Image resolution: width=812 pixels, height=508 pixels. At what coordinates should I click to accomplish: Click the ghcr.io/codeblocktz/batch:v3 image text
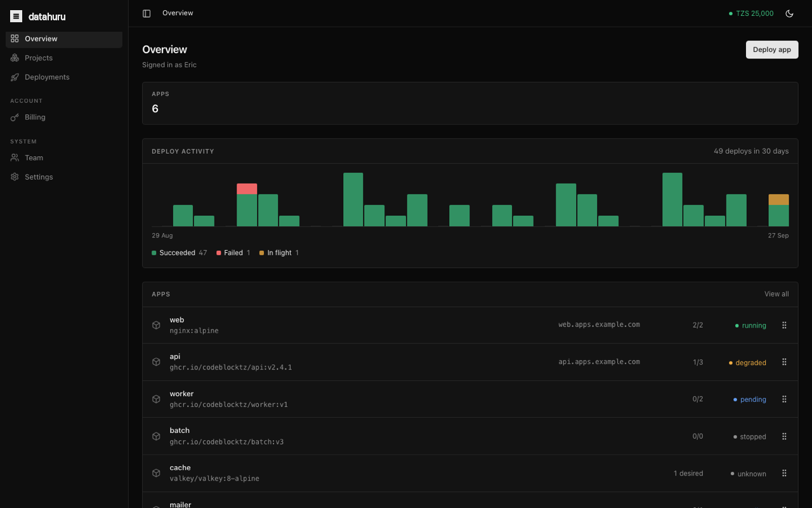(x=226, y=442)
